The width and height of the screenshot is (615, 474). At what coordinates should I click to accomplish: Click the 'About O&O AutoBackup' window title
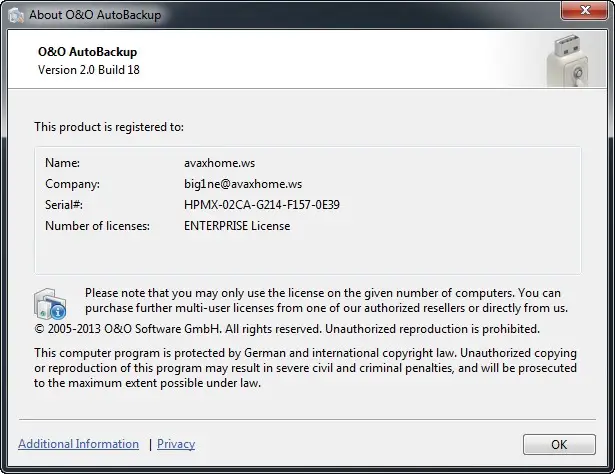pyautogui.click(x=95, y=15)
